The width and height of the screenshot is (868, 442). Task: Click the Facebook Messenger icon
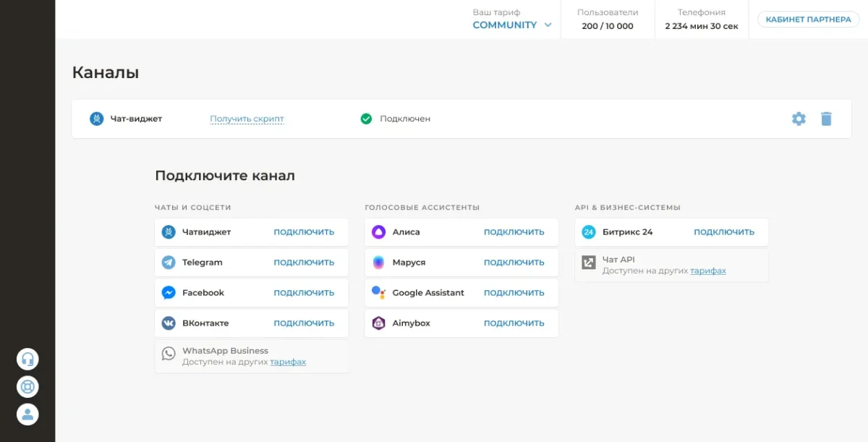(x=169, y=293)
